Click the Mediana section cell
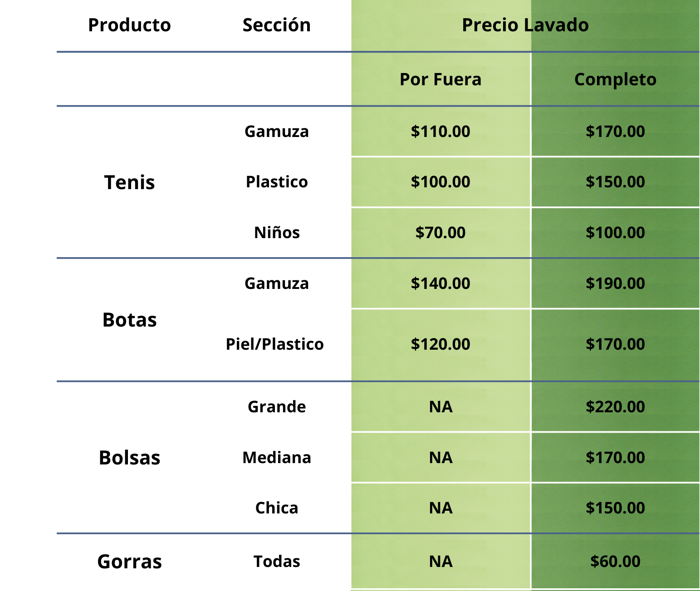The width and height of the screenshot is (700, 591). coord(277,458)
